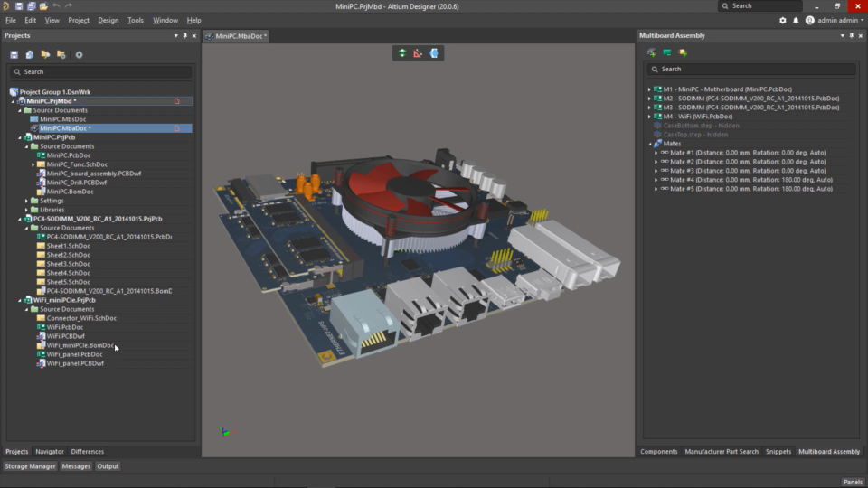The width and height of the screenshot is (868, 488).
Task: Open the Project menu
Action: 79,21
